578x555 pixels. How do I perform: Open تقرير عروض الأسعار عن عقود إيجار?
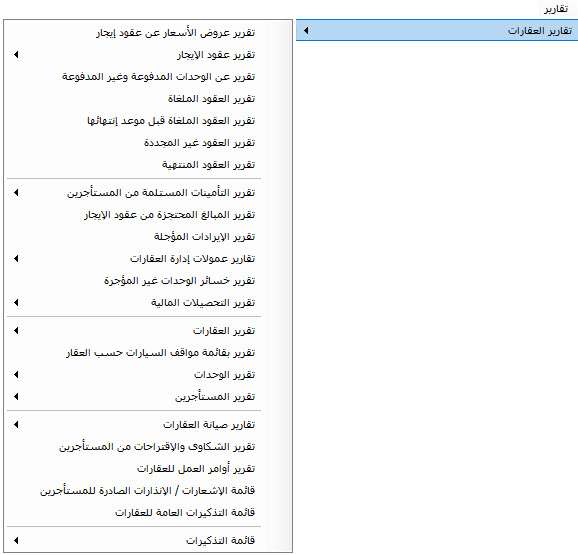175,33
